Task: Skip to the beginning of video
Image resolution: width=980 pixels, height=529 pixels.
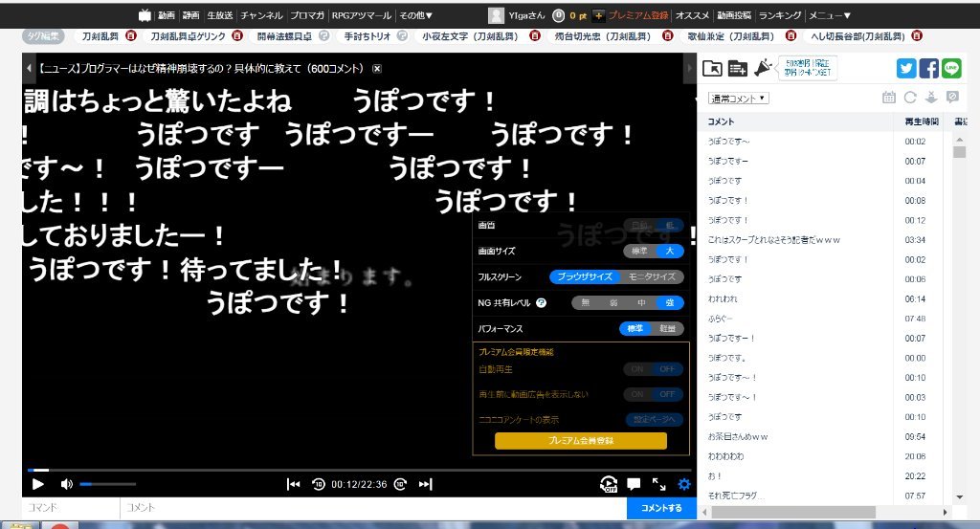Action: pyautogui.click(x=293, y=484)
